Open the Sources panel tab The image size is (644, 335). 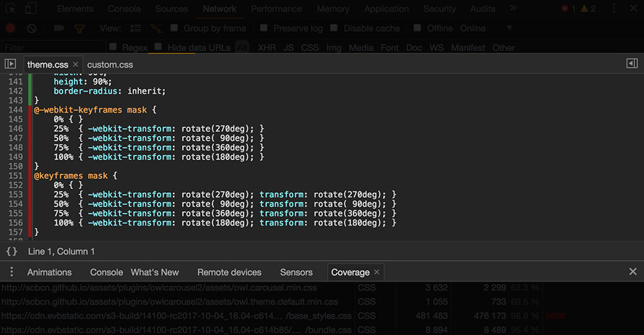point(171,9)
